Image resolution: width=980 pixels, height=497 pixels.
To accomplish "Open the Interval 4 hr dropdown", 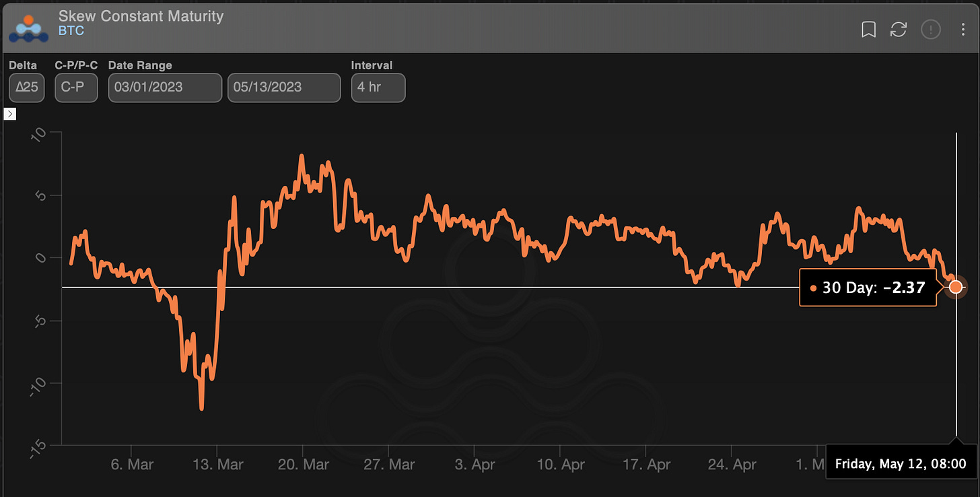I will [378, 88].
